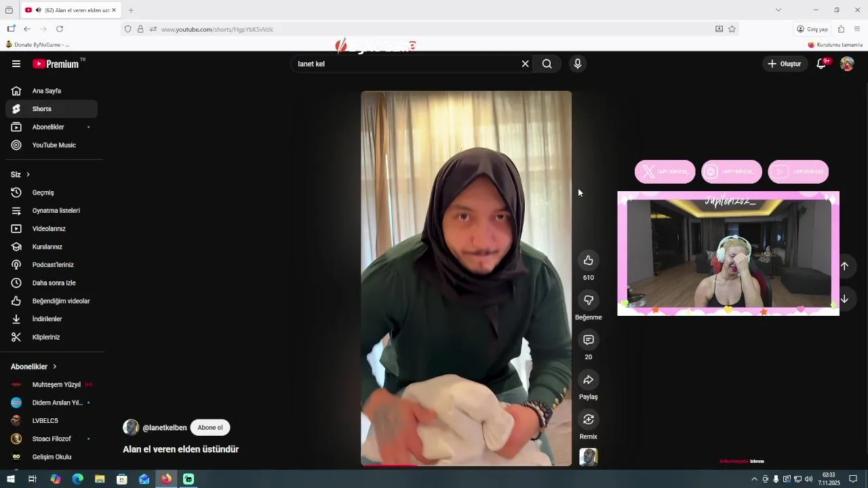Mute the tab via speaker icon
This screenshot has height=488, width=868.
coord(39,10)
